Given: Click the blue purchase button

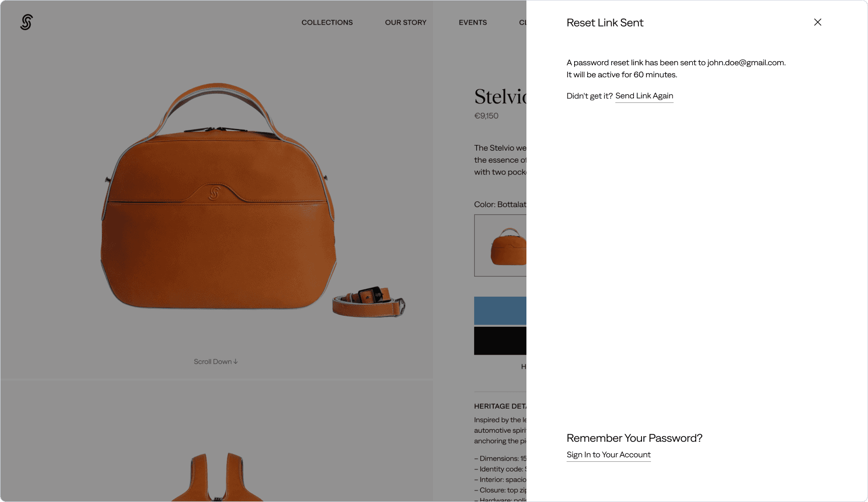Looking at the screenshot, I should [500, 311].
